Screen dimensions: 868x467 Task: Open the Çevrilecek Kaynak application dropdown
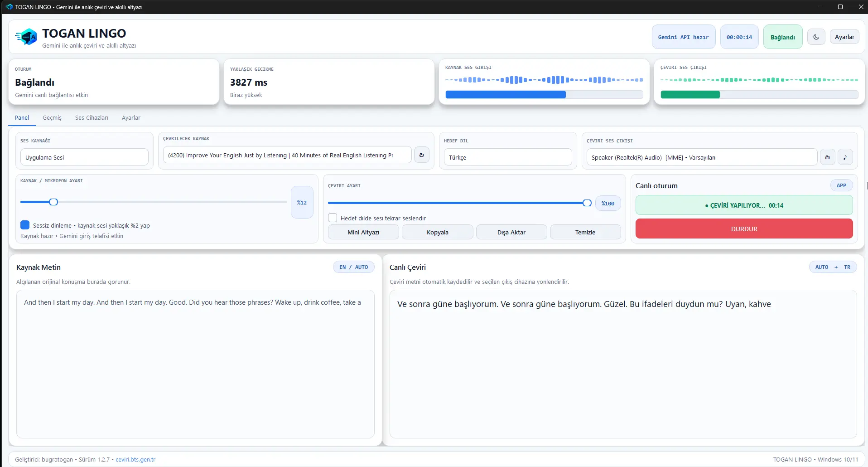(287, 155)
